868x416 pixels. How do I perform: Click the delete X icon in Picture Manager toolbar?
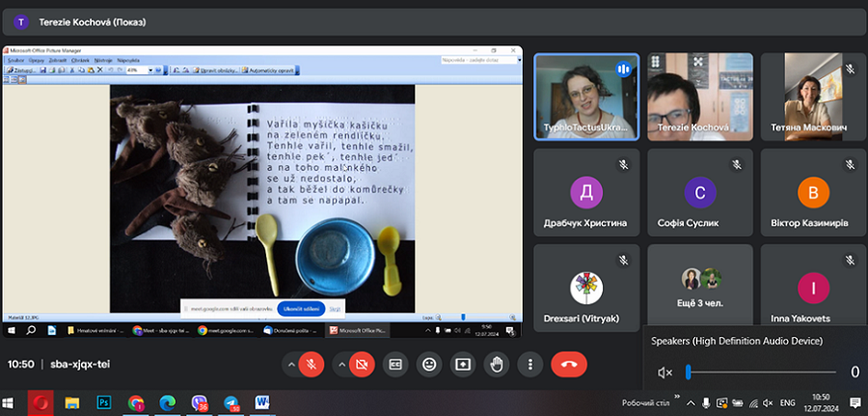click(x=100, y=70)
